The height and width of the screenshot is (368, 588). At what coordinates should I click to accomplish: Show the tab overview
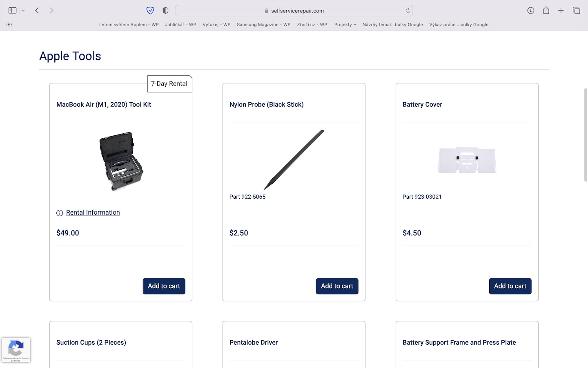point(577,11)
